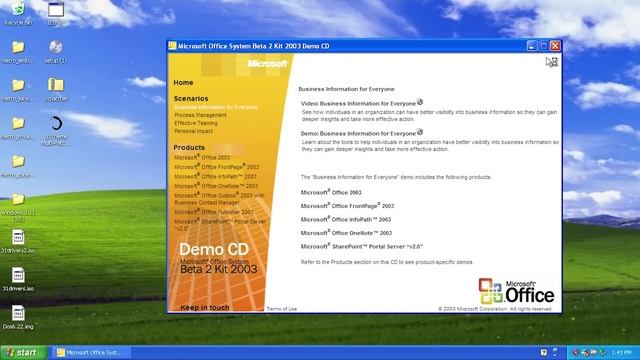Open Microsoft Office 2003 in sidebar Products list
This screenshot has width=640, height=360.
(x=202, y=157)
